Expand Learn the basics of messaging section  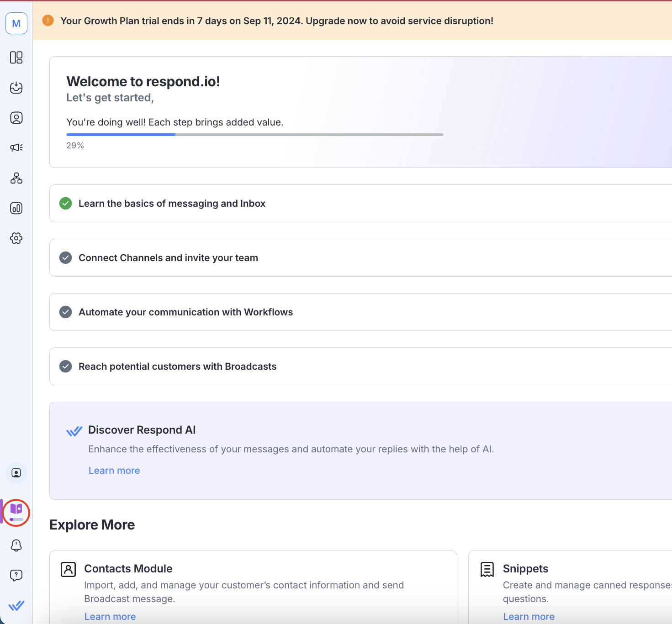[172, 204]
